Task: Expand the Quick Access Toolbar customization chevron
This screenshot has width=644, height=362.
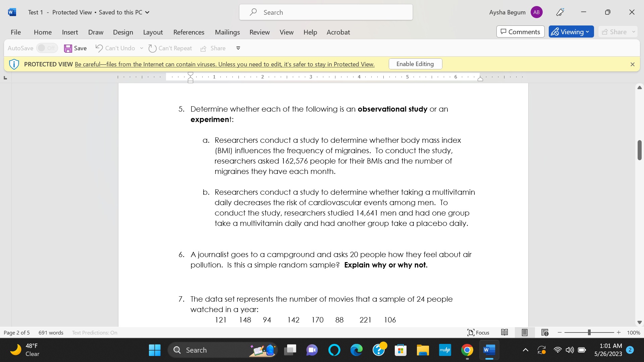Action: point(238,48)
